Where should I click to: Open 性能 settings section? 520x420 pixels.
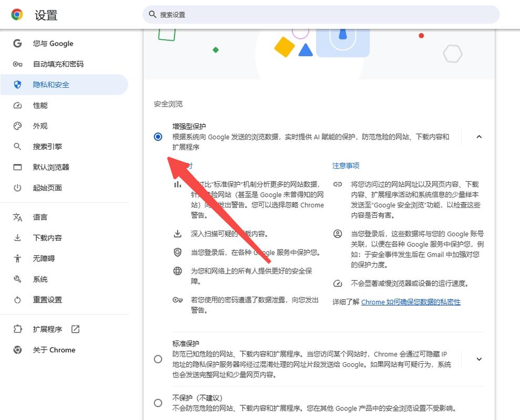click(x=64, y=106)
